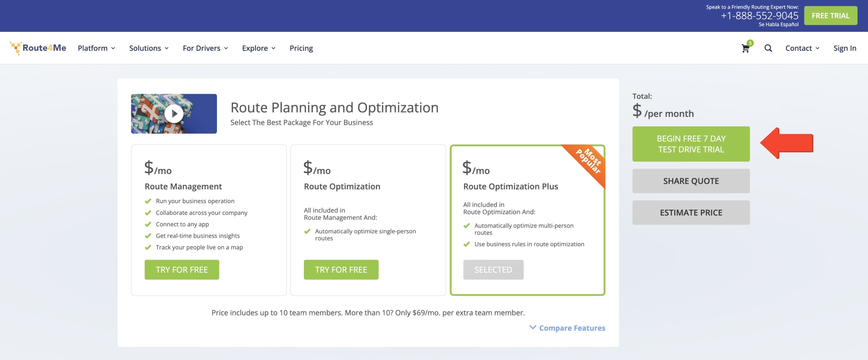This screenshot has height=360, width=868.
Task: Open the For Drivers dropdown
Action: coord(206,48)
